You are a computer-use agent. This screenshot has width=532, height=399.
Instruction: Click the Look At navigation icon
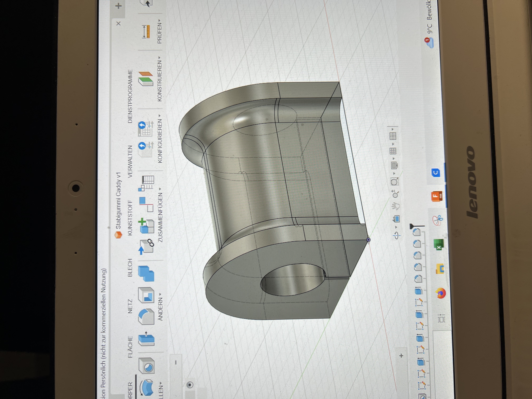[x=396, y=219]
